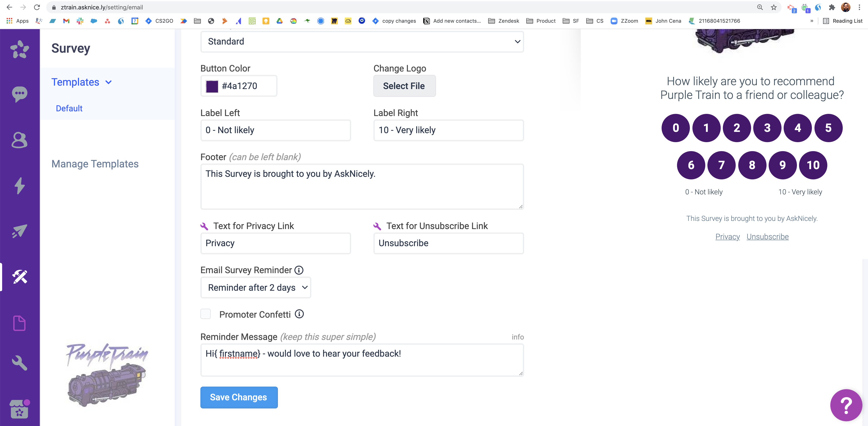This screenshot has width=868, height=426.
Task: Select the Default template item
Action: tap(69, 109)
